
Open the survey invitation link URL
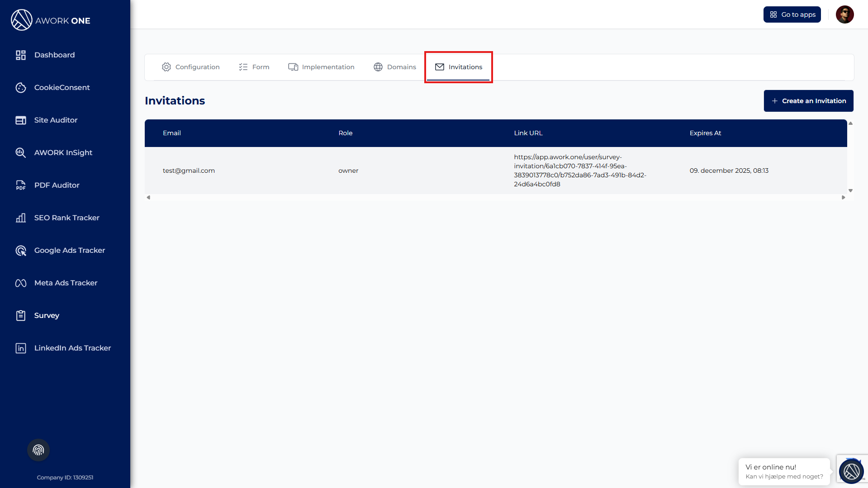pyautogui.click(x=580, y=171)
